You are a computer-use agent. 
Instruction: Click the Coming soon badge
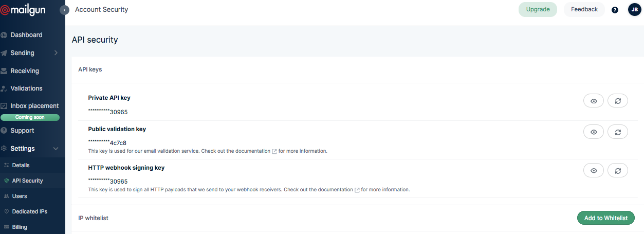(30, 117)
